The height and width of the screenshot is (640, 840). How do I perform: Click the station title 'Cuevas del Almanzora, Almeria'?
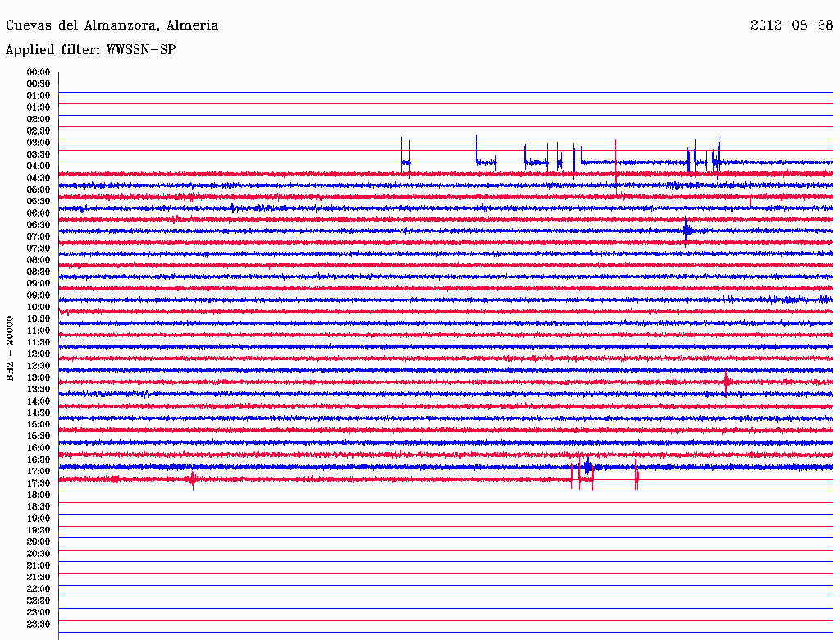(x=112, y=25)
